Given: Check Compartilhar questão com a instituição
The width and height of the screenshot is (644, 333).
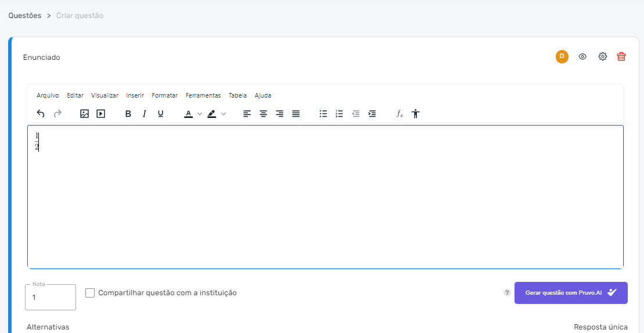Looking at the screenshot, I should (x=90, y=293).
